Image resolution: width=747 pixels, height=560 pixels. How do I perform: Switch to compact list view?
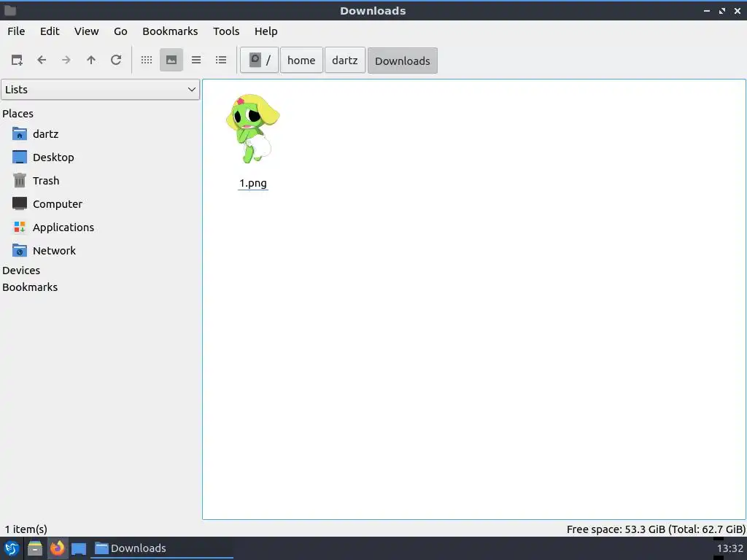[196, 60]
